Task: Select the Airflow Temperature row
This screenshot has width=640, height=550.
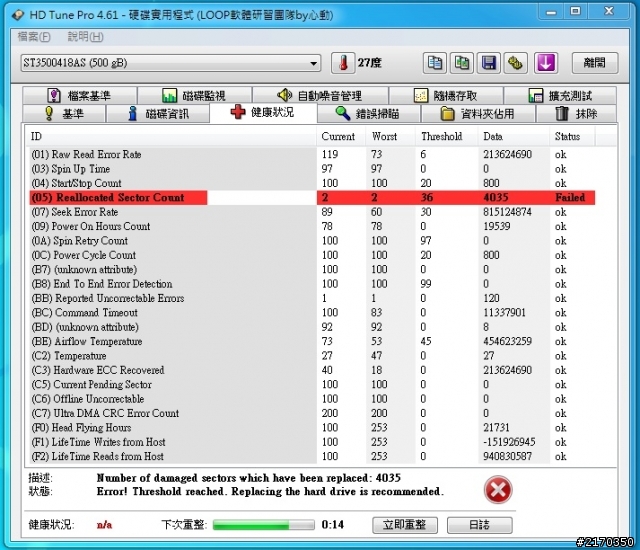Action: pos(312,342)
